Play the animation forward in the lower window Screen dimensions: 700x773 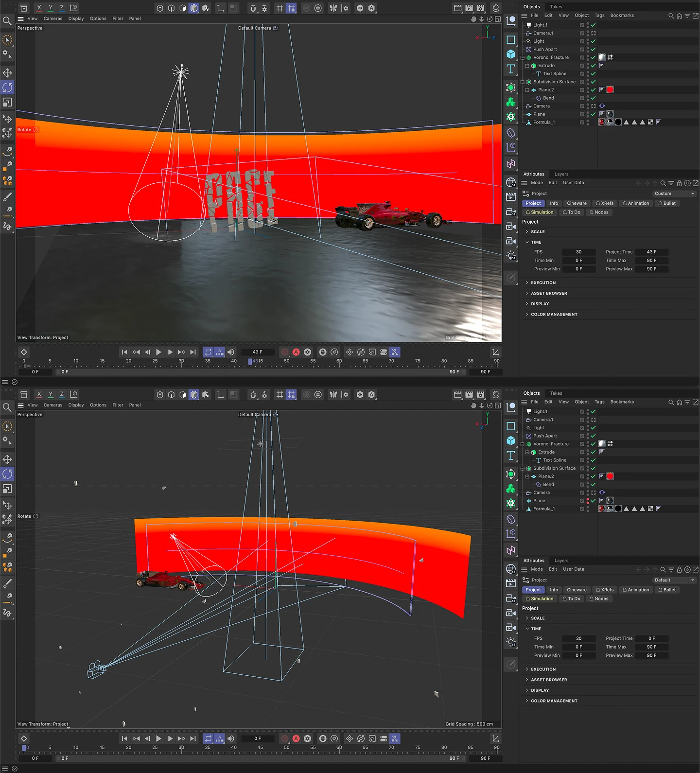coord(158,738)
